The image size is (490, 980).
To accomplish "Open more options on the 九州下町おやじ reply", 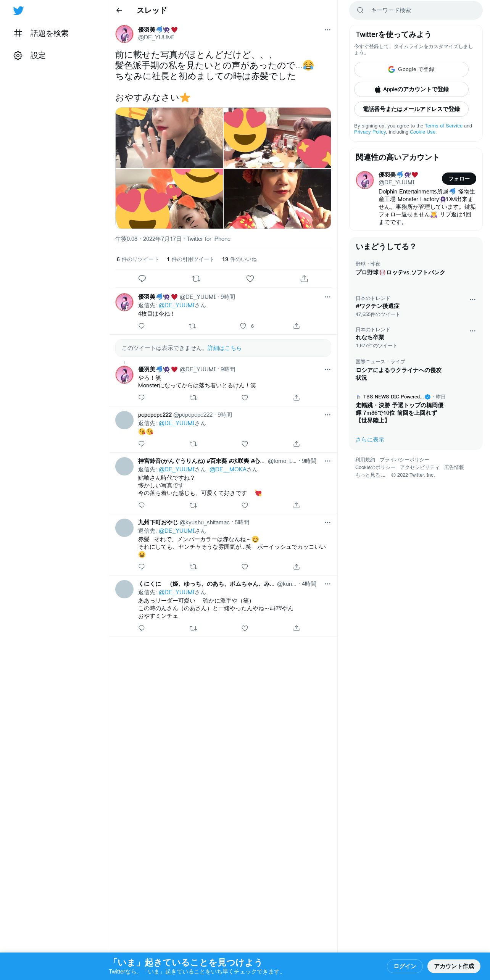I will pos(327,522).
